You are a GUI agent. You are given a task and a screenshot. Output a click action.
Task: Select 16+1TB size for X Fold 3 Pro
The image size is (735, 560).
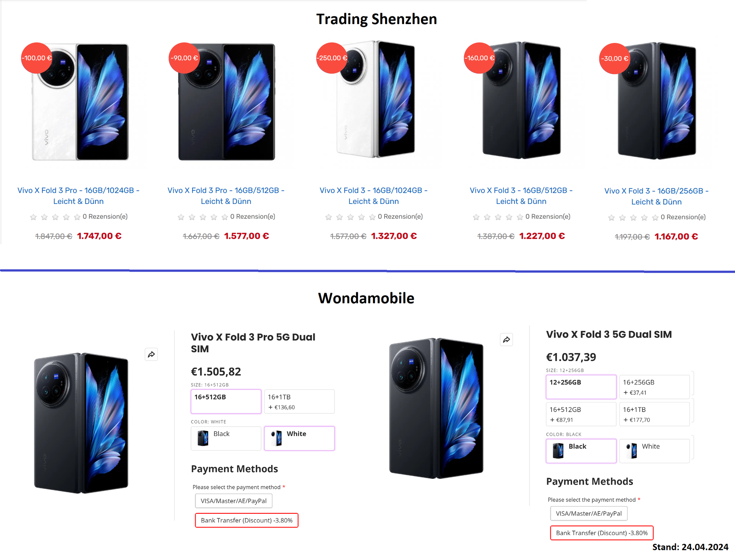tap(299, 402)
